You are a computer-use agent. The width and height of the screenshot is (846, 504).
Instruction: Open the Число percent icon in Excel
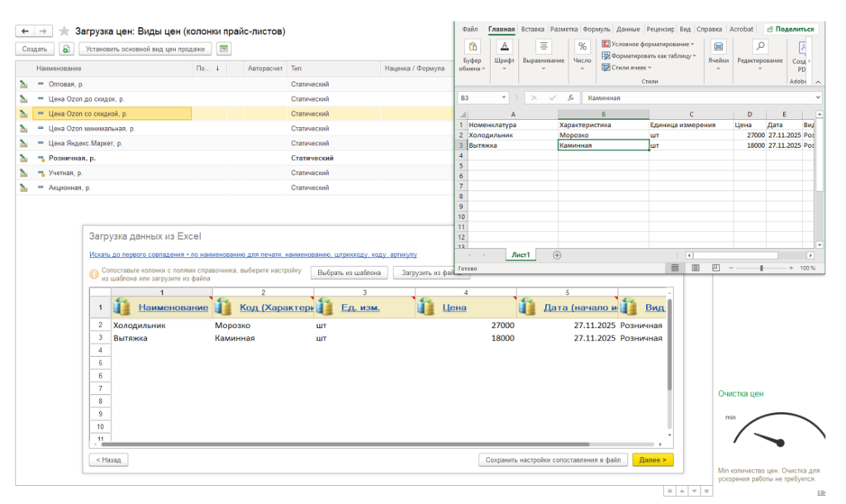click(x=582, y=47)
